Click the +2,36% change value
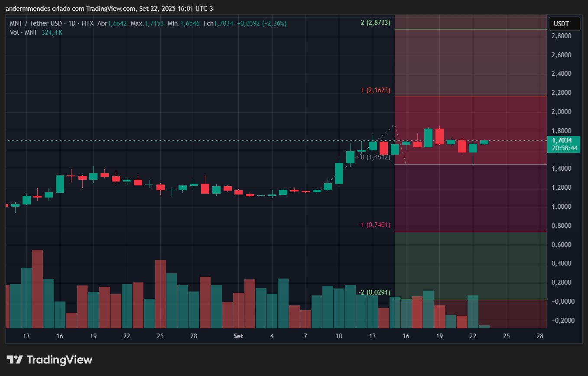588x376 pixels. point(273,23)
